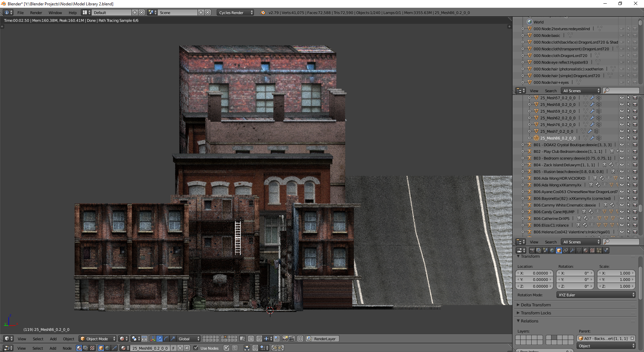Image resolution: width=644 pixels, height=352 pixels.
Task: Open the Render properties tab
Action: tap(532, 250)
